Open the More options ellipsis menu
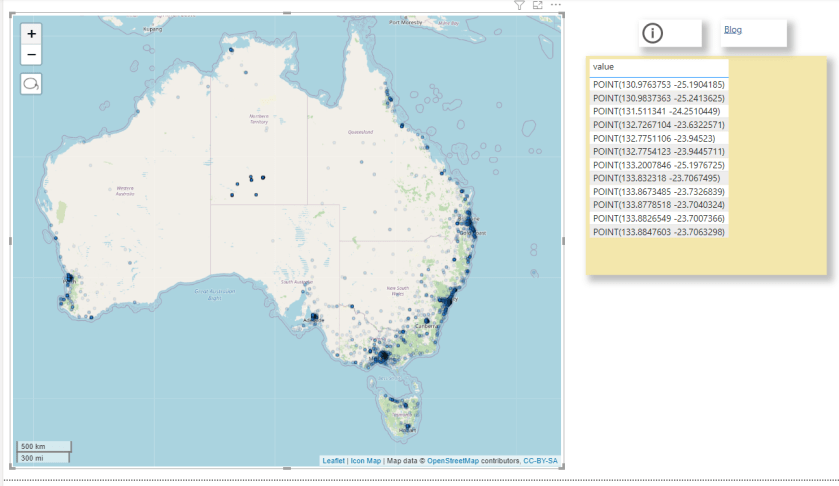Viewport: 839px width, 486px height. (556, 6)
